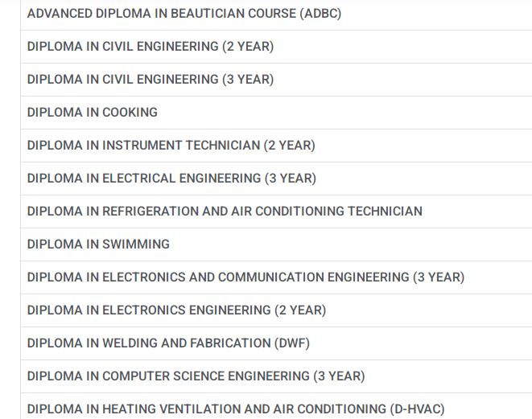Viewport: 532px width, 419px height.
Task: Click the DWF welding course row
Action: [168, 343]
